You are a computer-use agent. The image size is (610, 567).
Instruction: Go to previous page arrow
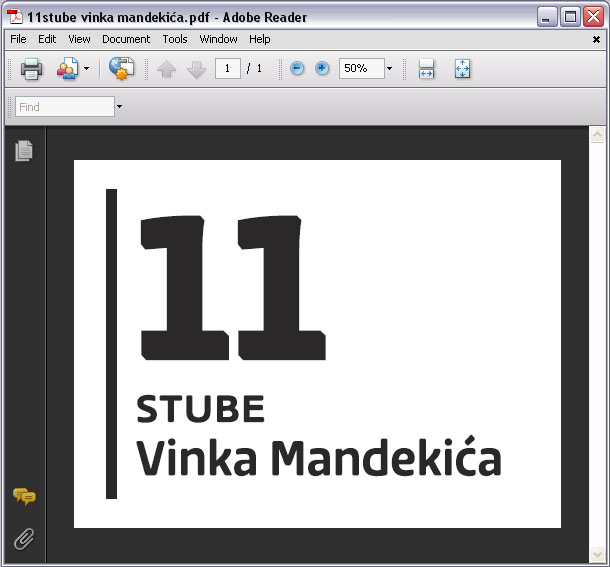167,69
